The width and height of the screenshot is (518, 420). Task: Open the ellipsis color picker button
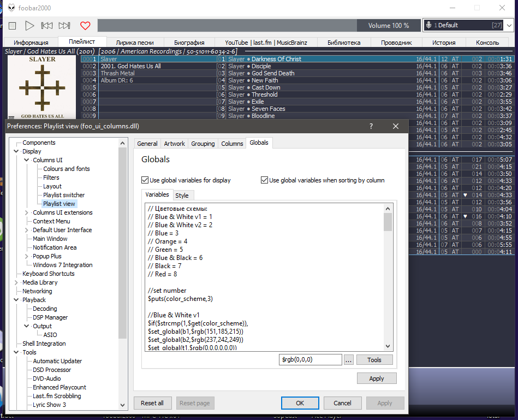[x=349, y=360]
